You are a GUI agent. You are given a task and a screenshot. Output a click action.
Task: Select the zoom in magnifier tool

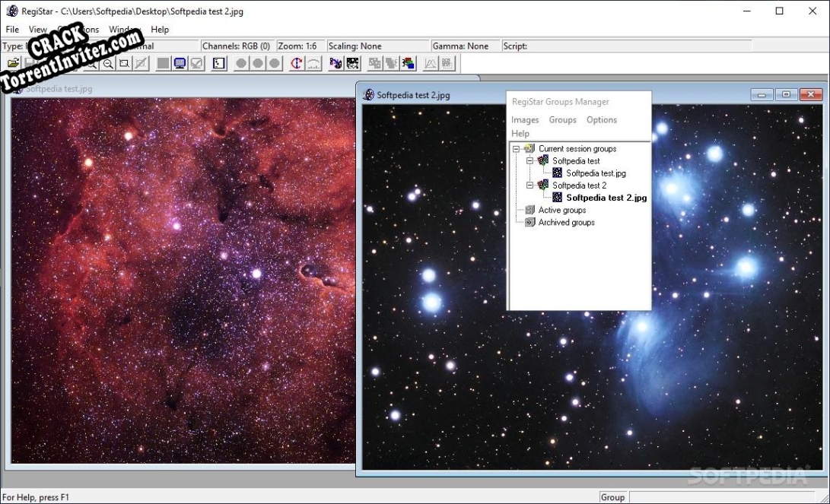(x=93, y=63)
